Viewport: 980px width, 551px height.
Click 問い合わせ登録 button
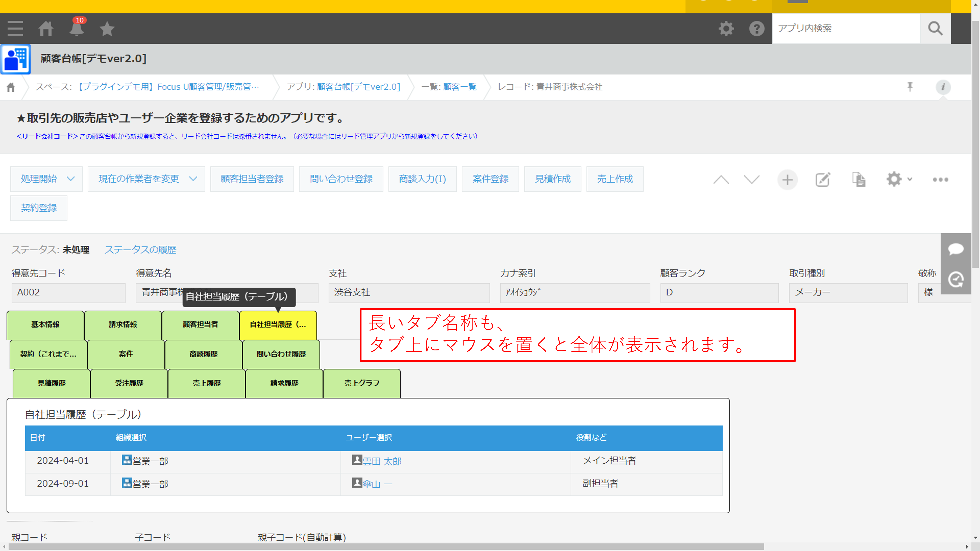[x=341, y=179]
